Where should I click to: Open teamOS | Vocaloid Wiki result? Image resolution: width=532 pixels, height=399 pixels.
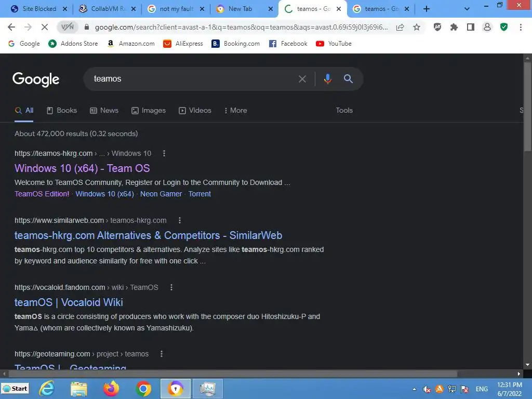(69, 302)
